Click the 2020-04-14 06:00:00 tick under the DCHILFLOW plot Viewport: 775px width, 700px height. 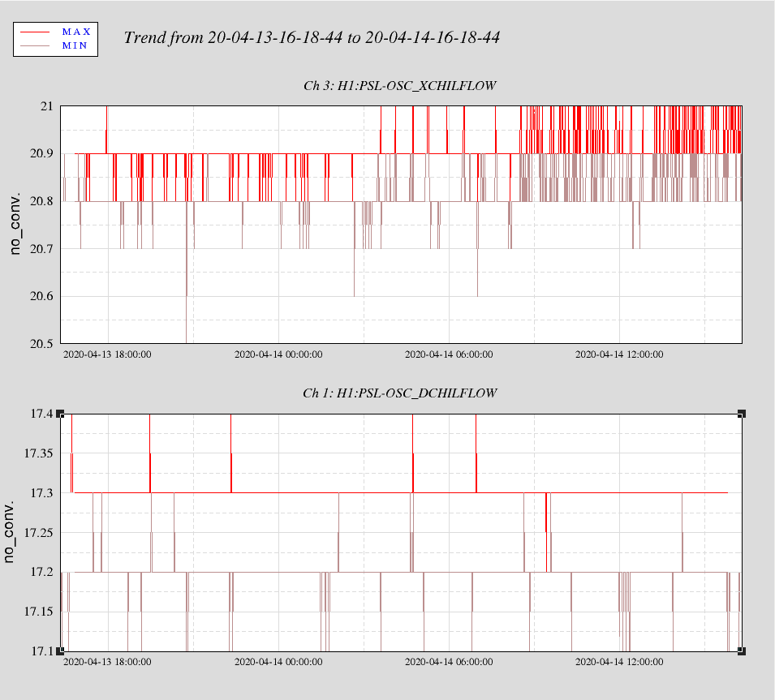449,661
